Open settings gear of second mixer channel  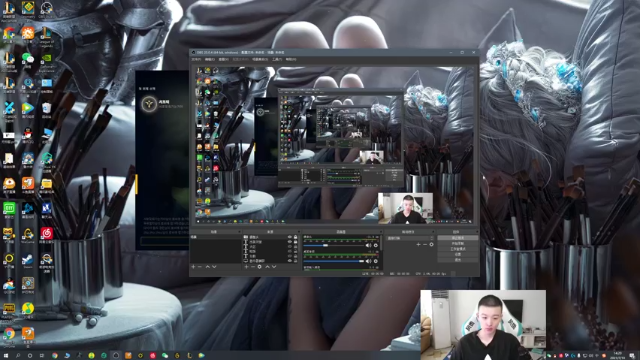point(376,261)
